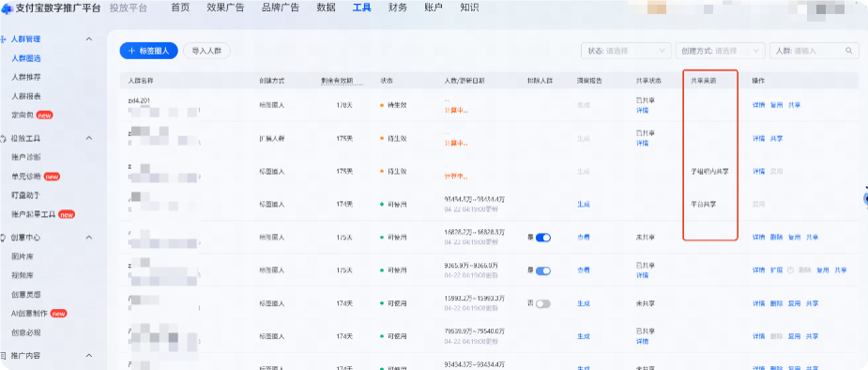Click 生成 report link in 平台共享 row
The image size is (868, 370).
pyautogui.click(x=584, y=205)
